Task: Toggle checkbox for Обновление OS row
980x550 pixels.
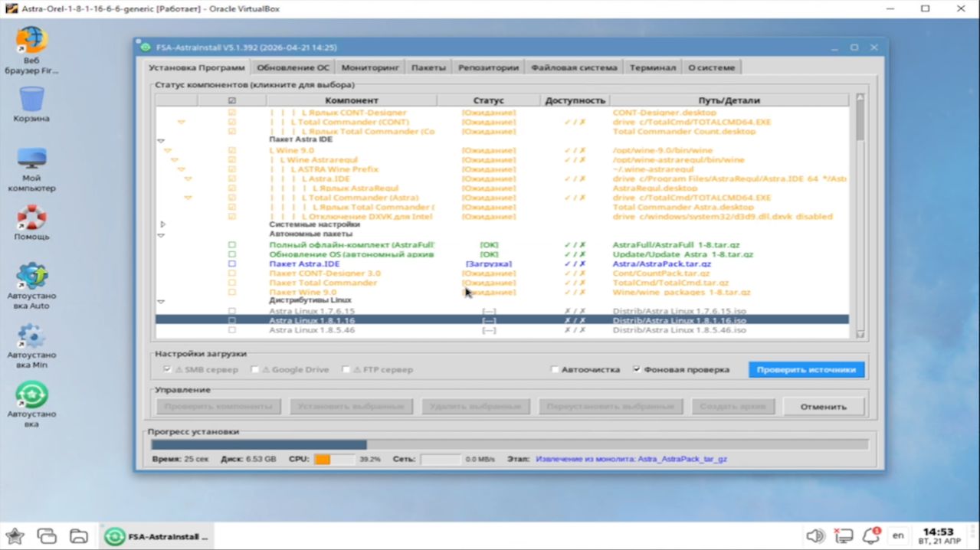Action: (x=232, y=254)
